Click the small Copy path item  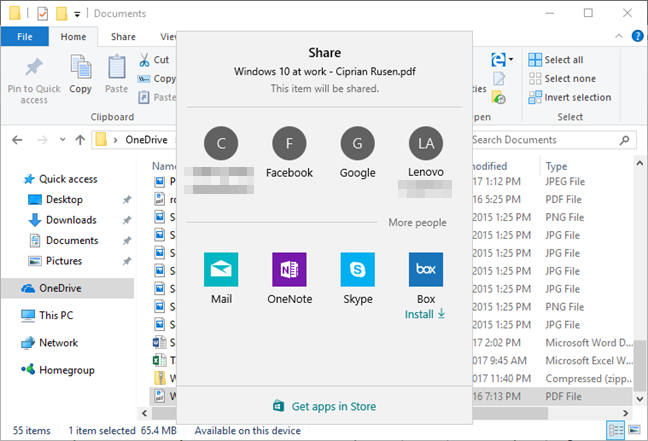coord(157,79)
